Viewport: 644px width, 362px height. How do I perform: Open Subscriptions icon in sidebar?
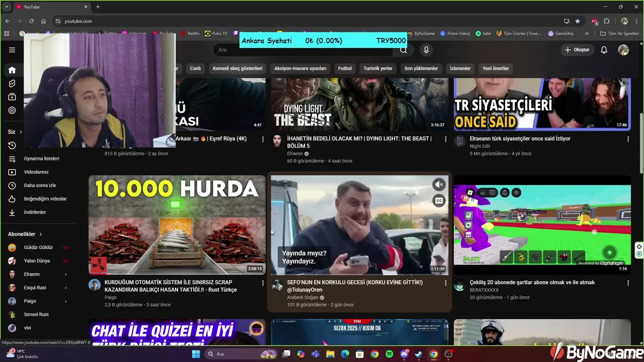12,97
